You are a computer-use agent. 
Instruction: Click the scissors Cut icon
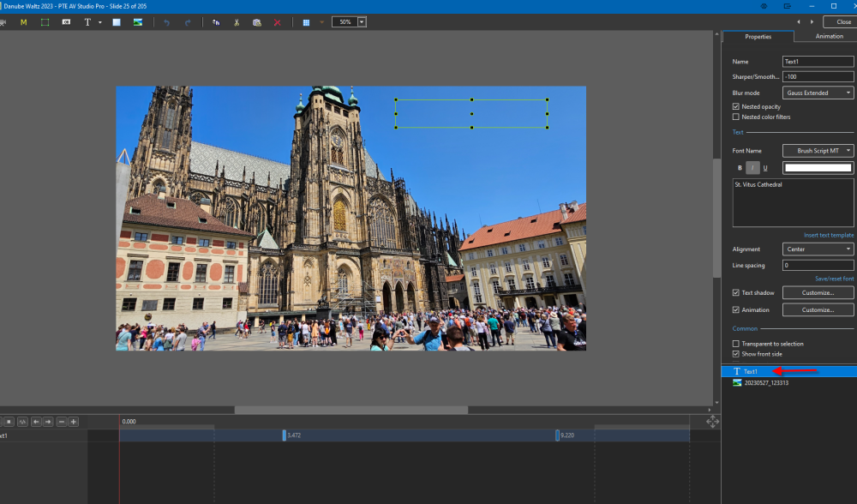237,21
